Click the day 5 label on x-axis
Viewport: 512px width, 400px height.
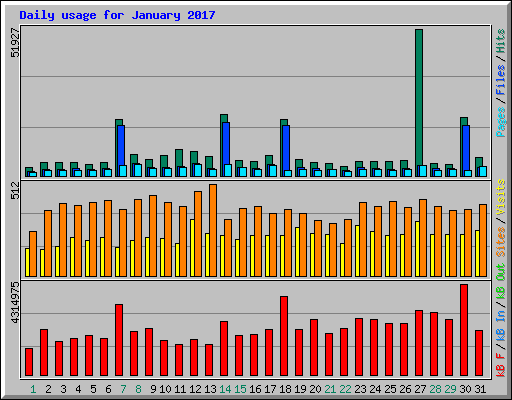[x=93, y=389]
